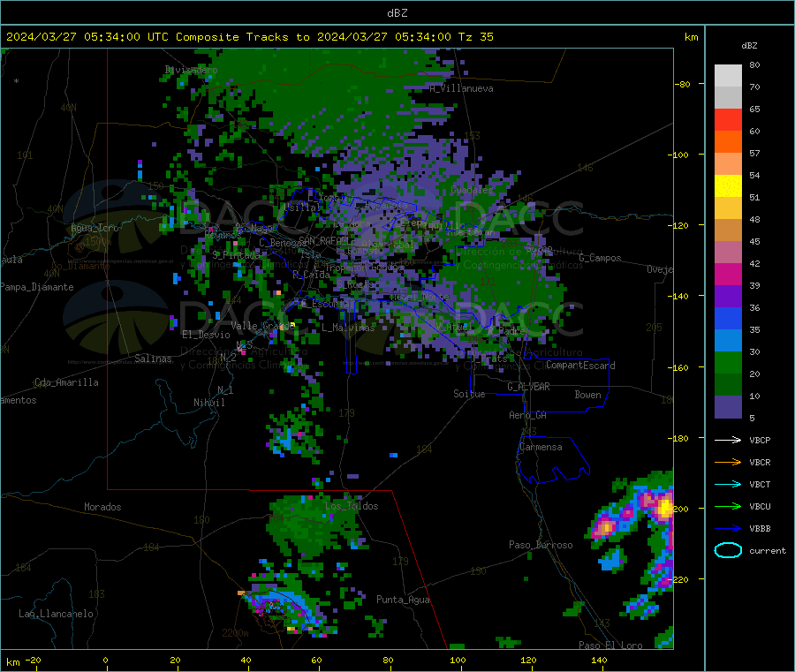Click the white VBCP arrow icon
The width and height of the screenshot is (795, 672).
point(728,440)
